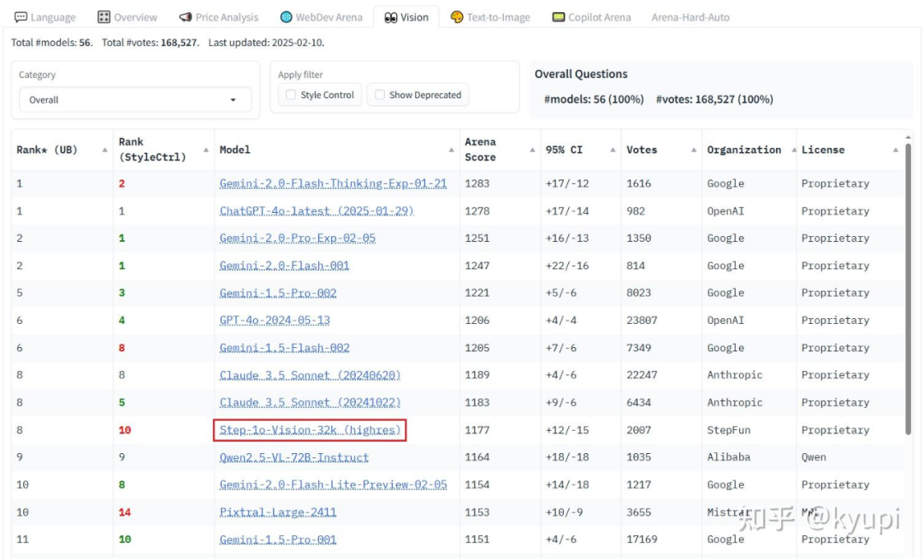Enable the Style Control checkbox
This screenshot has height=560, width=924.
point(291,95)
